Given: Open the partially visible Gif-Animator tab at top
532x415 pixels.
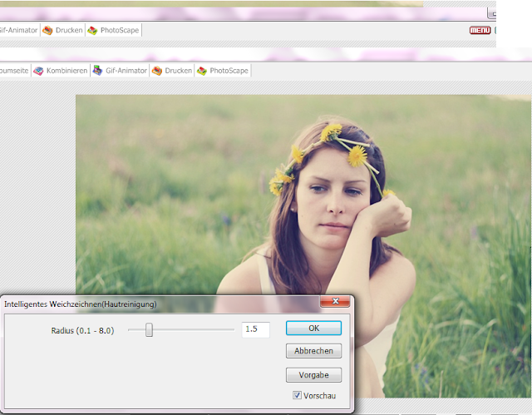Looking at the screenshot, I should coord(18,30).
